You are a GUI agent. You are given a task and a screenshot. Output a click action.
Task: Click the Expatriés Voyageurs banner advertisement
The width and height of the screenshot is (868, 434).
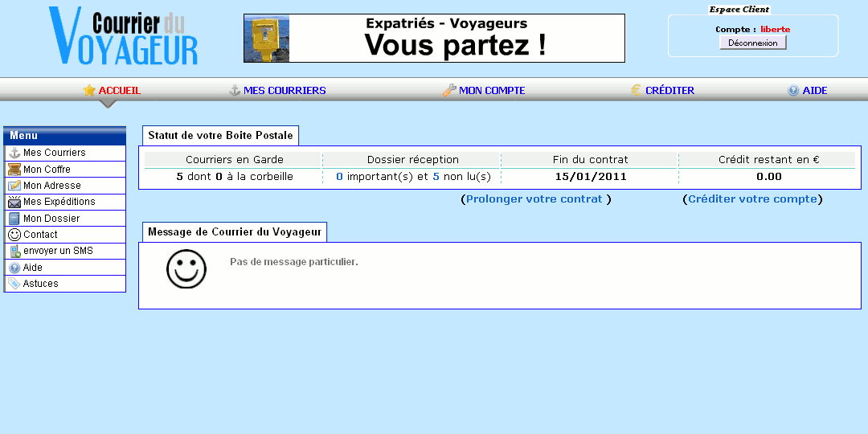pos(434,38)
